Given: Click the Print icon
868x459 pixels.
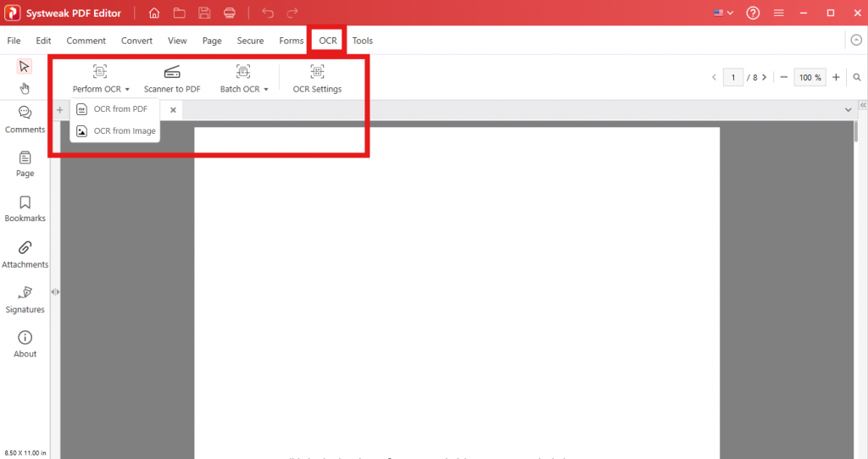Looking at the screenshot, I should click(x=230, y=13).
